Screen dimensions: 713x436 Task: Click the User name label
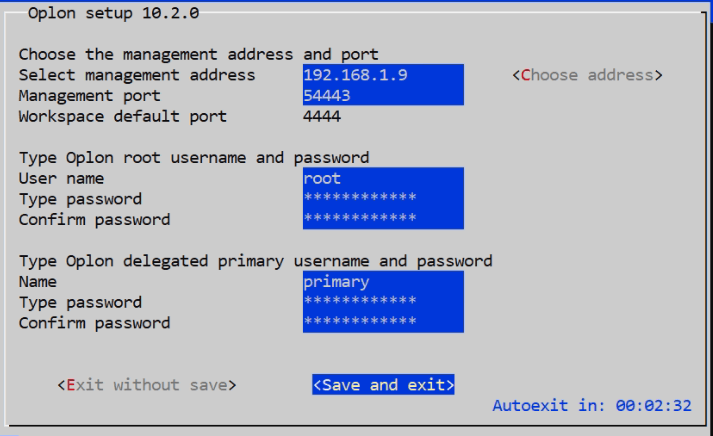tap(61, 178)
